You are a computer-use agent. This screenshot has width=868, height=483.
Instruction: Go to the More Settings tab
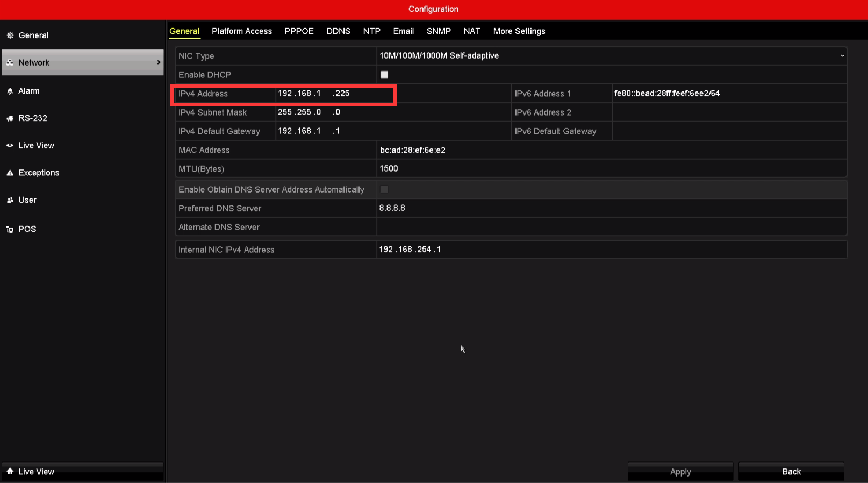pyautogui.click(x=519, y=31)
